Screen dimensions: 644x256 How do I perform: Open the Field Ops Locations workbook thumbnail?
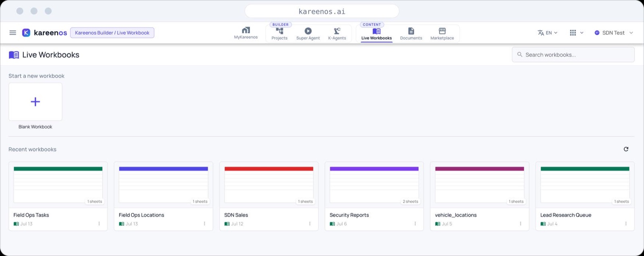(x=163, y=185)
